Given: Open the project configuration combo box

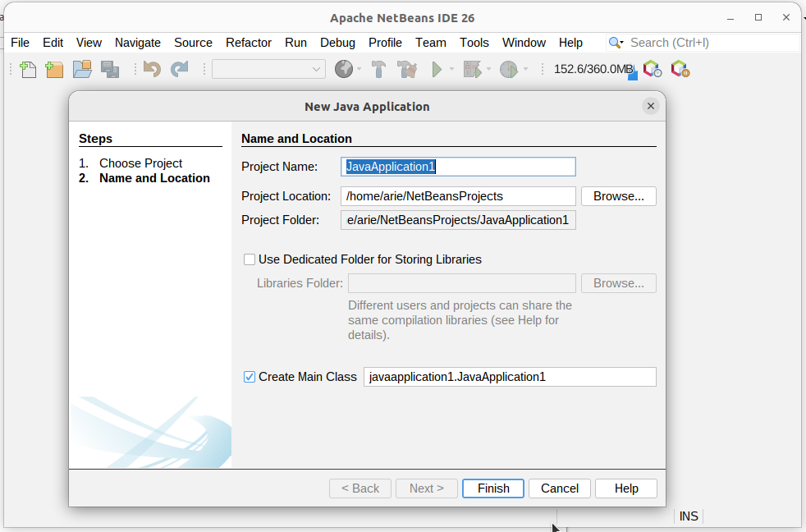Looking at the screenshot, I should (269, 69).
